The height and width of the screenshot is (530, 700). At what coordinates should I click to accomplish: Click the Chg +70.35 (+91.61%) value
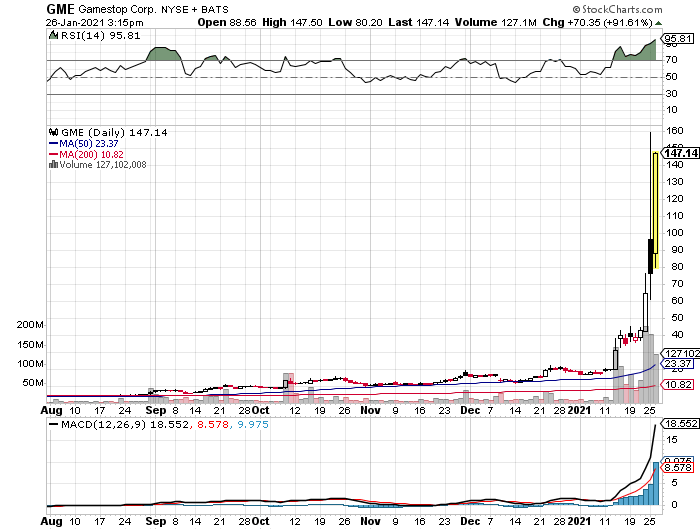[597, 22]
